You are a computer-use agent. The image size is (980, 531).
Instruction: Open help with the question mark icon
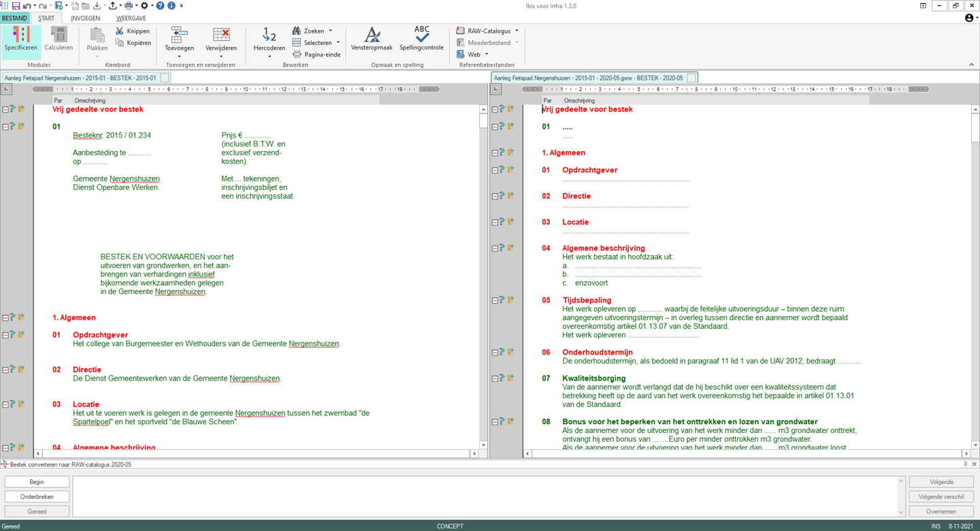pyautogui.click(x=160, y=5)
